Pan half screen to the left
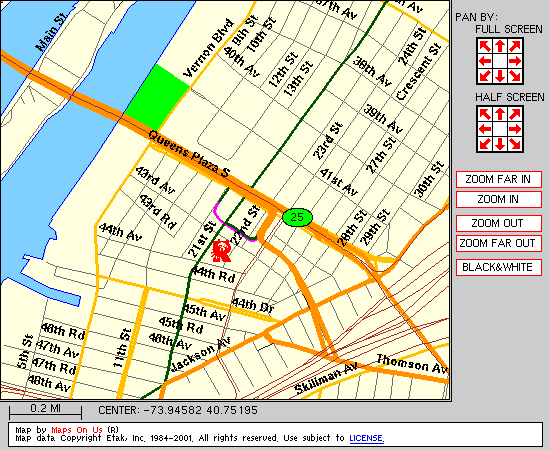Screen dimensions: 550x450 tap(485, 129)
